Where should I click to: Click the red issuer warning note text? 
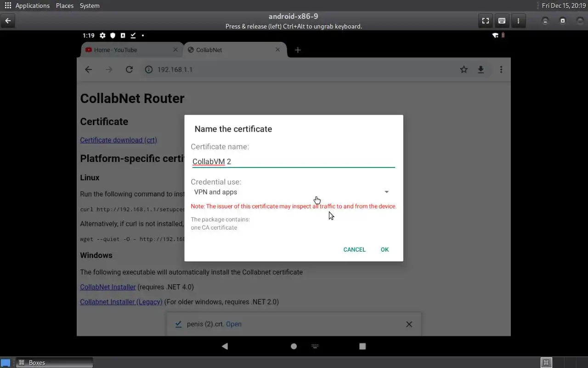click(x=294, y=206)
